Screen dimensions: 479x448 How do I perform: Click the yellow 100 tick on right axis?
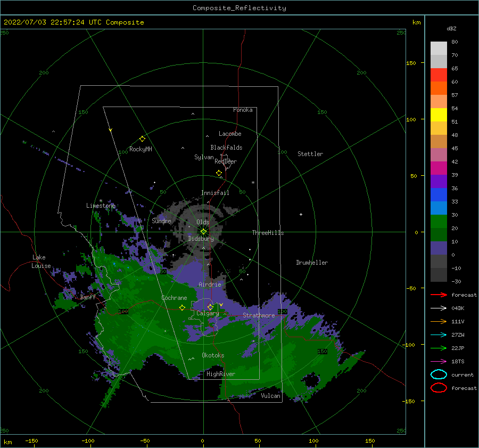(x=411, y=119)
